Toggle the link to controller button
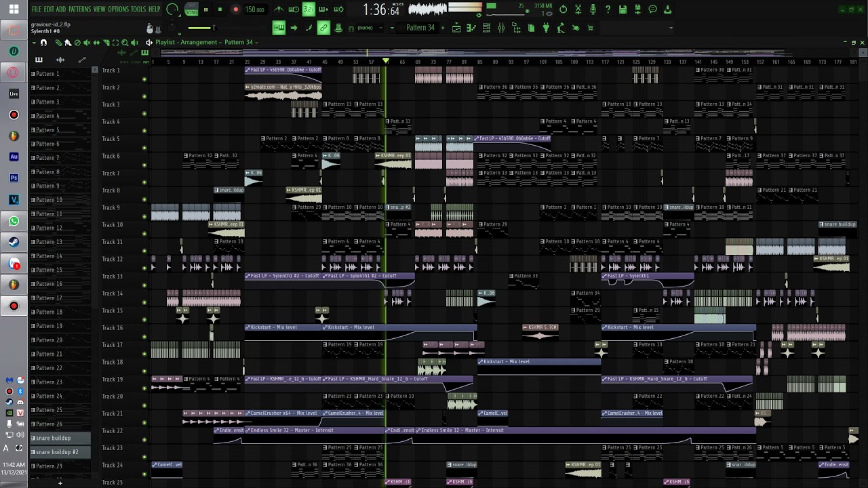This screenshot has height=488, width=868. [x=323, y=28]
